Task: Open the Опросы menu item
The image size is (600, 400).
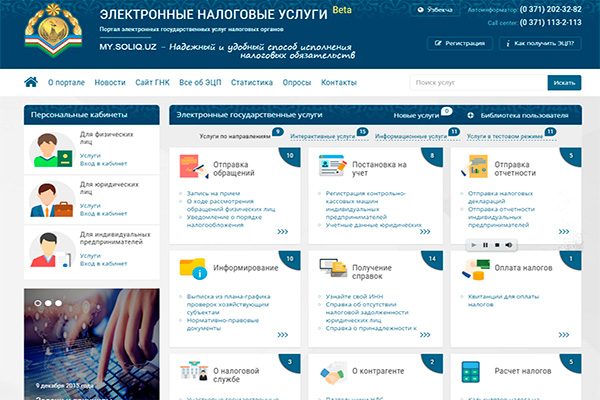Action: pos(297,82)
